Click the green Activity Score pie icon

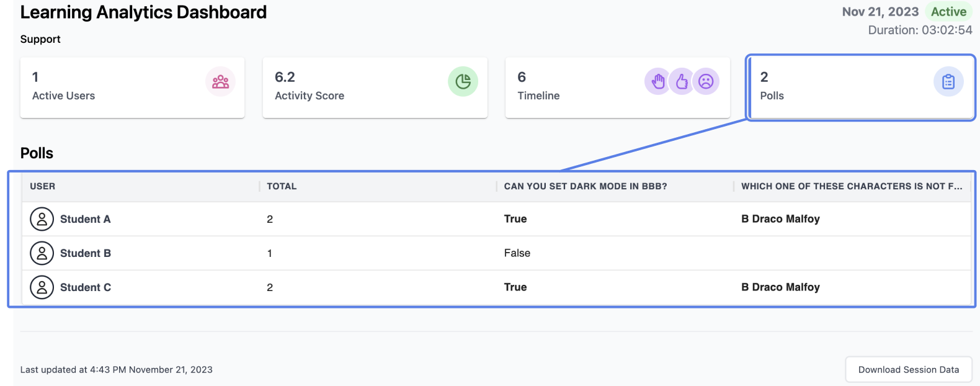pos(463,82)
